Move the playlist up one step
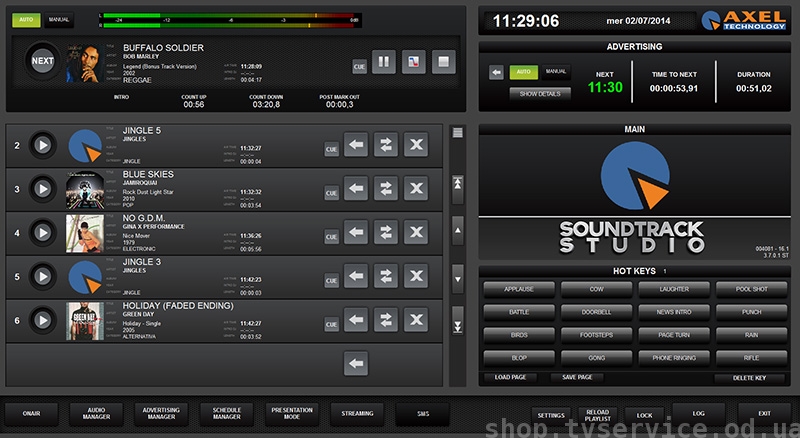 click(458, 230)
